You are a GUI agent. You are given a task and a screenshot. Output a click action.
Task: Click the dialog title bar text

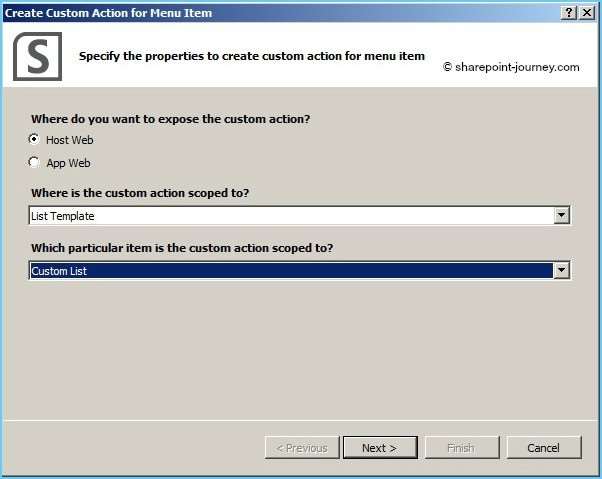pos(108,13)
